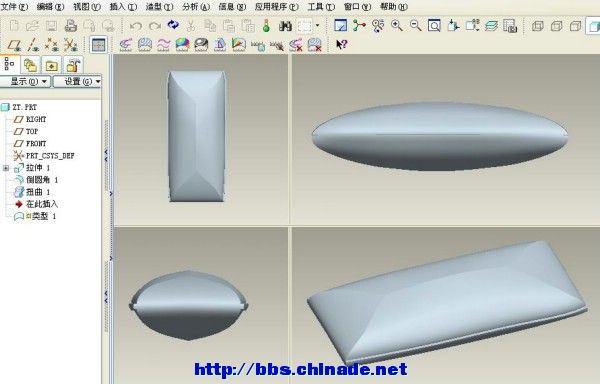Open the 分析 menu

pyautogui.click(x=196, y=7)
